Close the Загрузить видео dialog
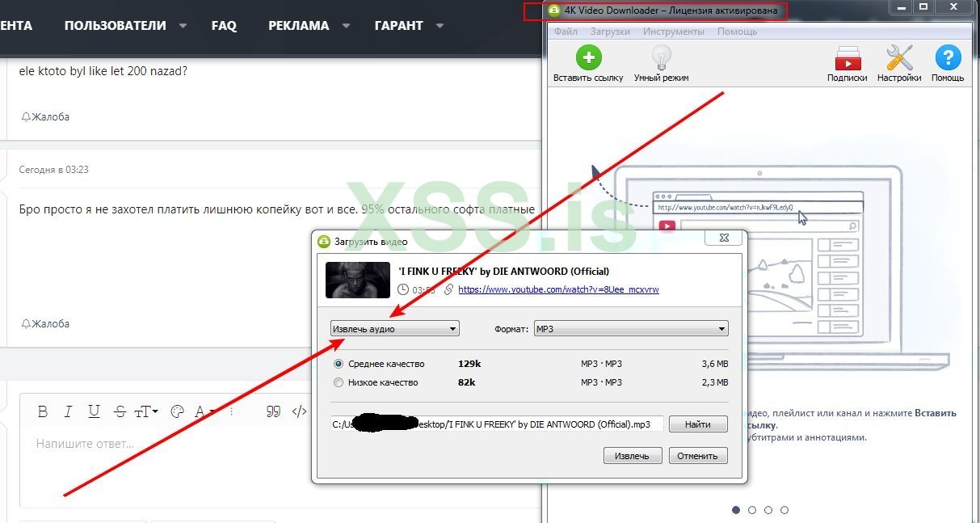Image resolution: width=980 pixels, height=523 pixels. (723, 238)
